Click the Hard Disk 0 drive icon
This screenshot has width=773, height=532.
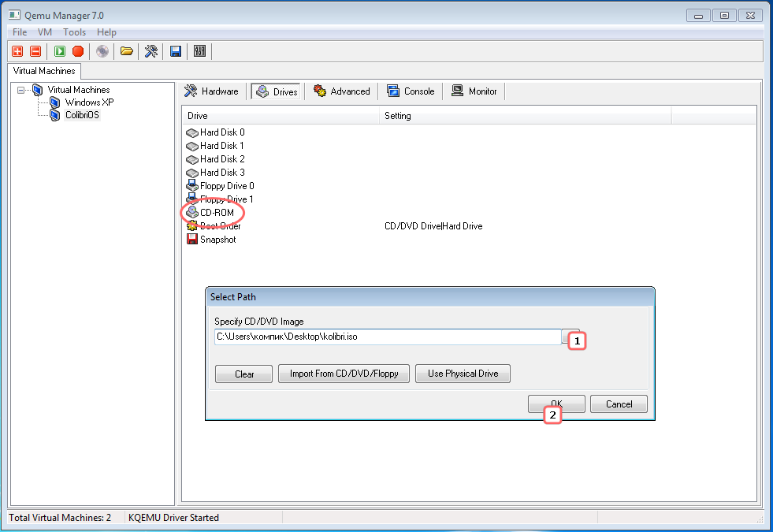pos(191,132)
